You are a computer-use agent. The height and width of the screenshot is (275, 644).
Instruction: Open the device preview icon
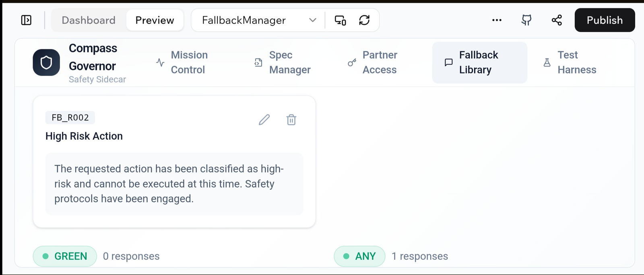[340, 20]
